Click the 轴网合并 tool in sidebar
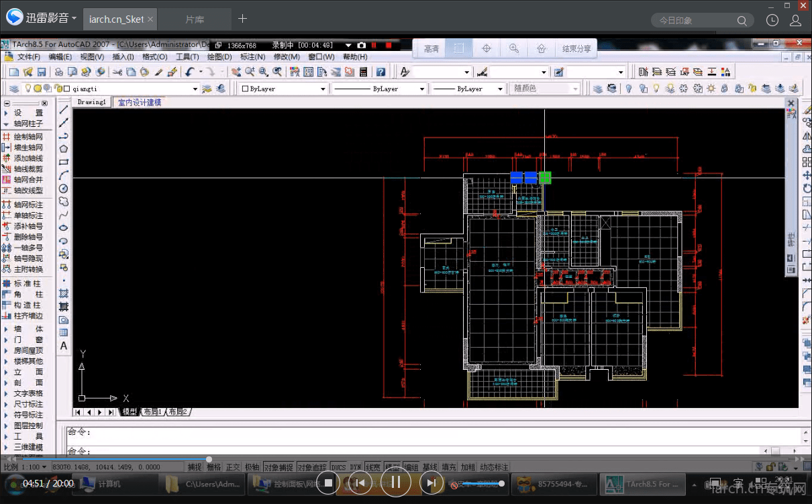 pos(28,180)
